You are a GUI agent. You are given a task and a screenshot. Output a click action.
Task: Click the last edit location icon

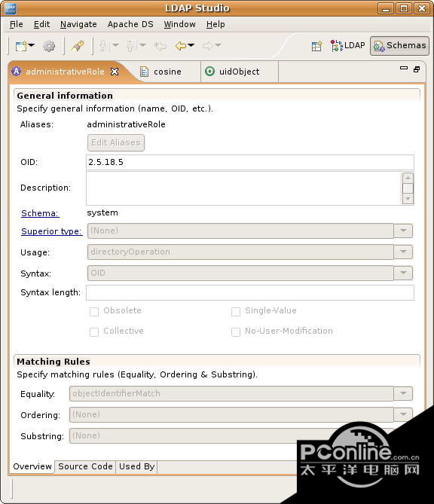(160, 46)
